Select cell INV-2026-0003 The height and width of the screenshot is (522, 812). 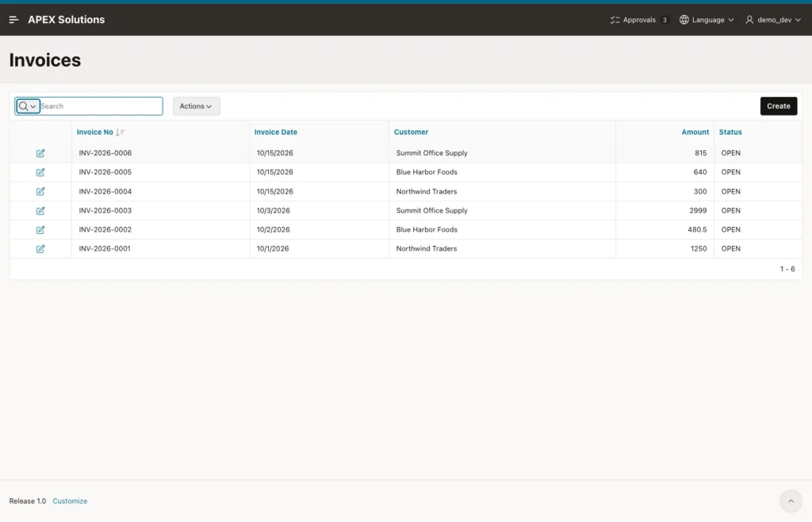(x=105, y=210)
